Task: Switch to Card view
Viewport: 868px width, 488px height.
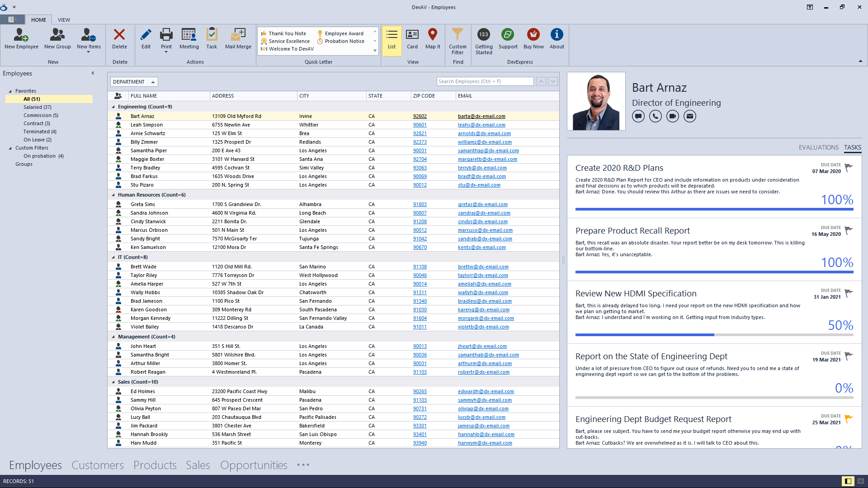Action: [412, 38]
